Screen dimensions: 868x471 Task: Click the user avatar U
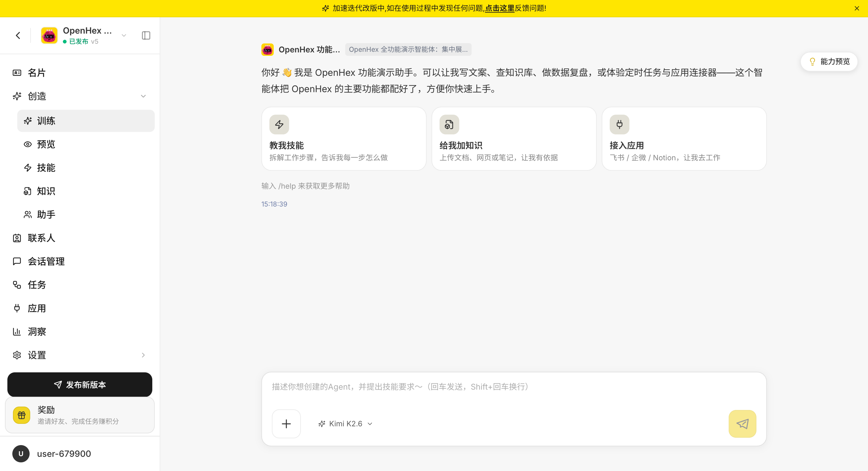[x=21, y=454]
